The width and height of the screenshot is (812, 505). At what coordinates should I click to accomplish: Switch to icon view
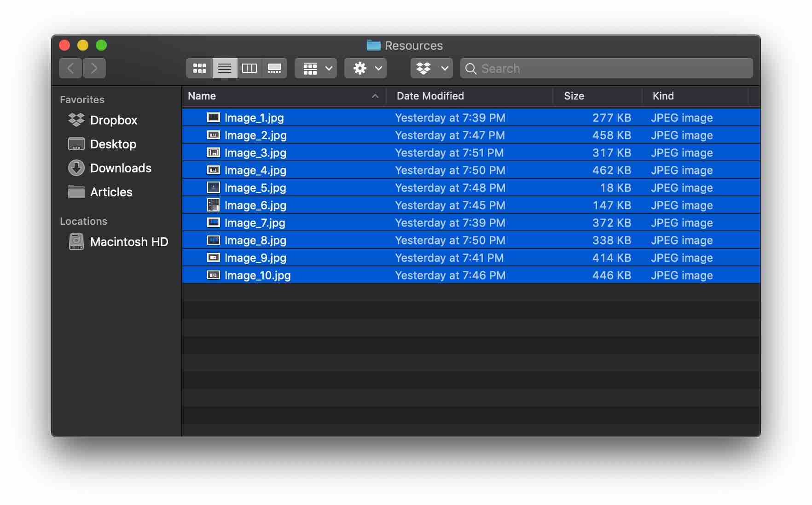pos(199,68)
